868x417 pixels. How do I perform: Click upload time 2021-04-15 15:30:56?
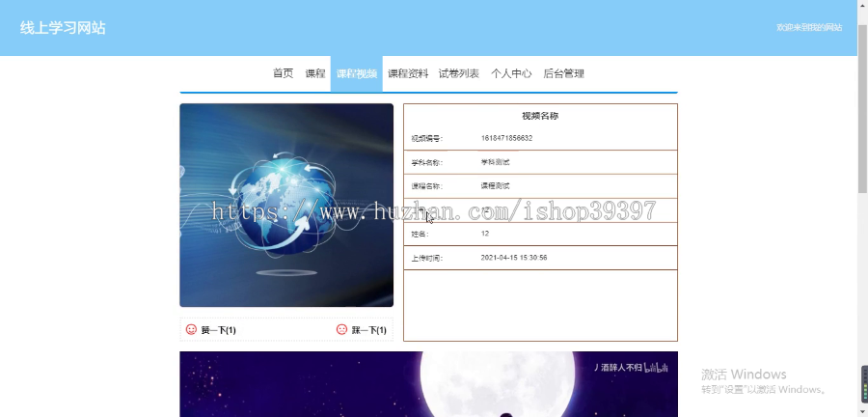coord(514,258)
